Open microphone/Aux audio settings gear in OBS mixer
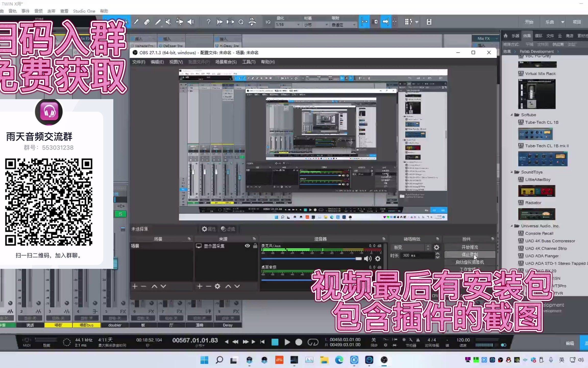Image resolution: width=588 pixels, height=368 pixels. [378, 259]
